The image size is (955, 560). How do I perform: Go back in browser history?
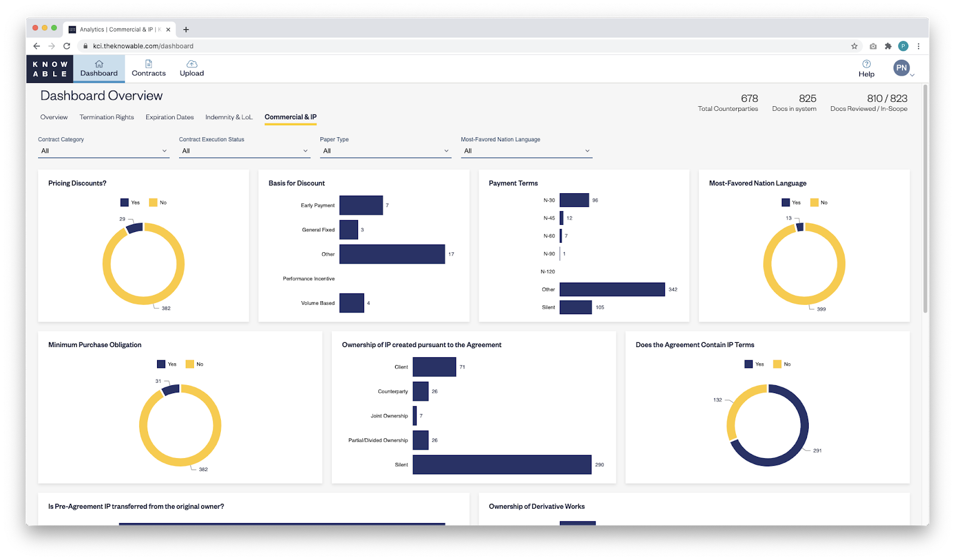coord(37,46)
